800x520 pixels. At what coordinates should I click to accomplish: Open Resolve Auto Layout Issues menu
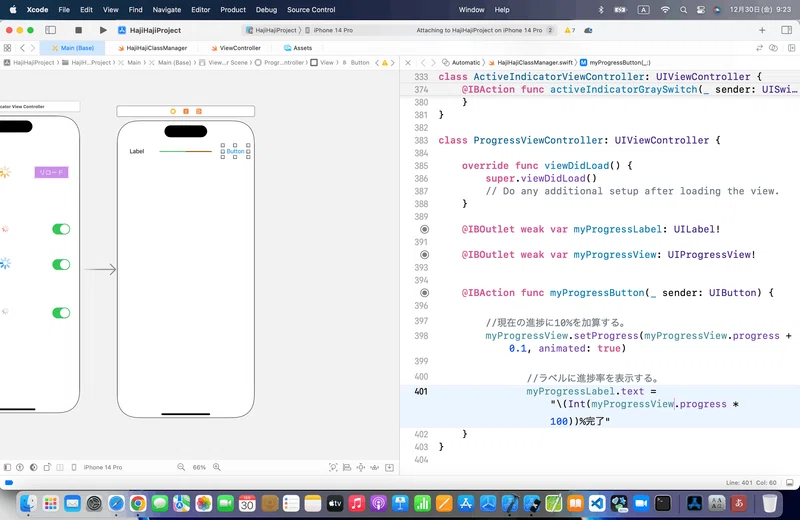[374, 467]
